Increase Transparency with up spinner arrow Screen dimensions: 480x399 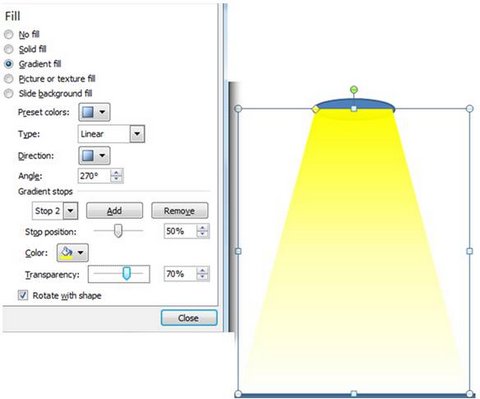[203, 270]
